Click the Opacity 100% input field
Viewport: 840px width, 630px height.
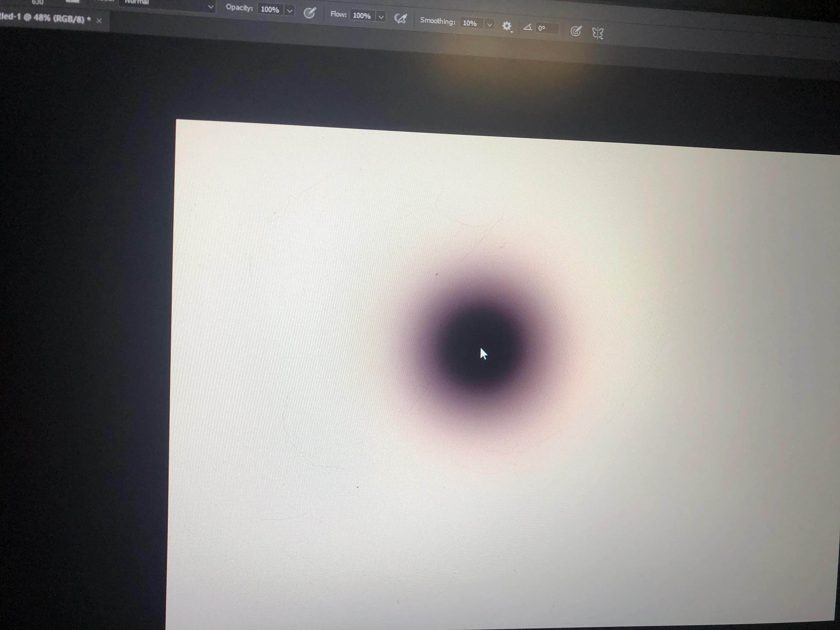pos(270,10)
